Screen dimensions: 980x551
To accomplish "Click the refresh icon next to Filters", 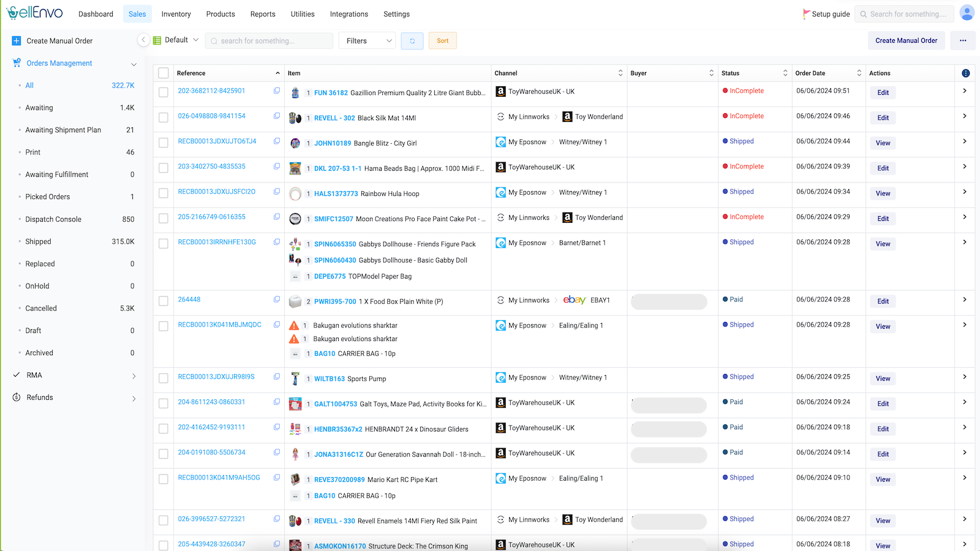I will pyautogui.click(x=412, y=41).
